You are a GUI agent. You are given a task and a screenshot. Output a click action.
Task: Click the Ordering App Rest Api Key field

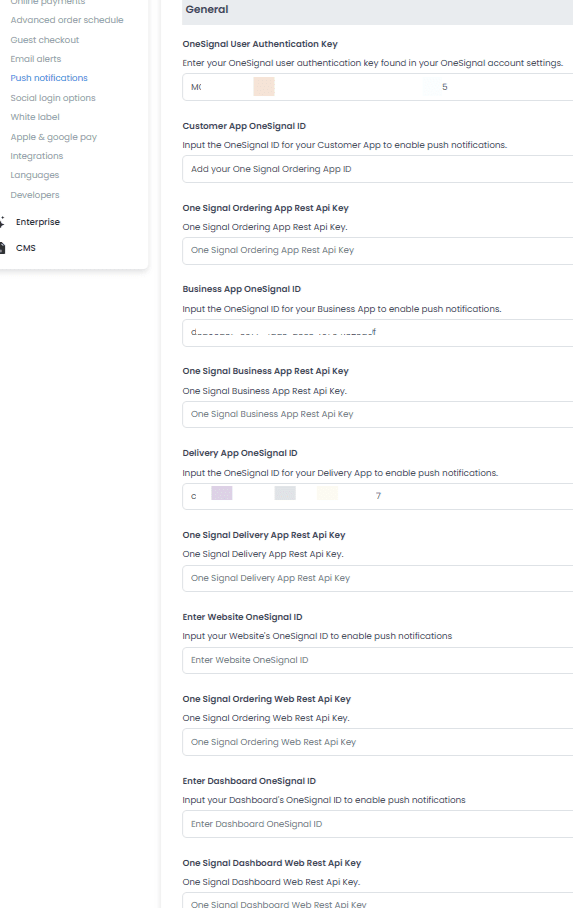coord(378,250)
